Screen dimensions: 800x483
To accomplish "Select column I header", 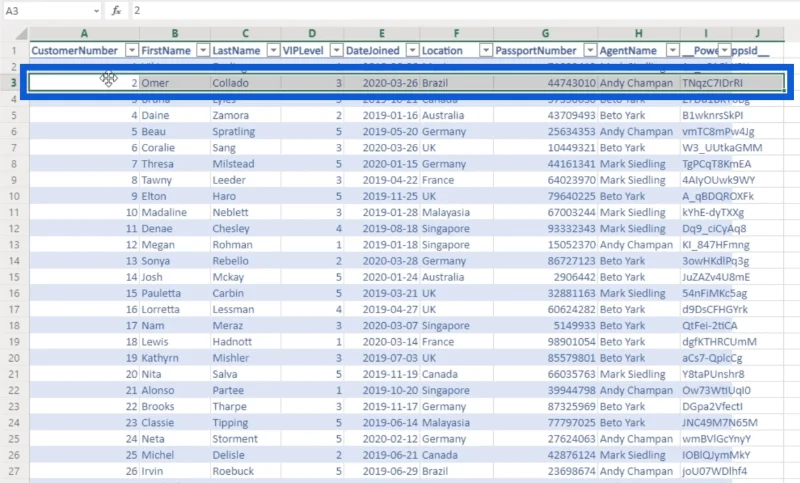I will coord(706,34).
